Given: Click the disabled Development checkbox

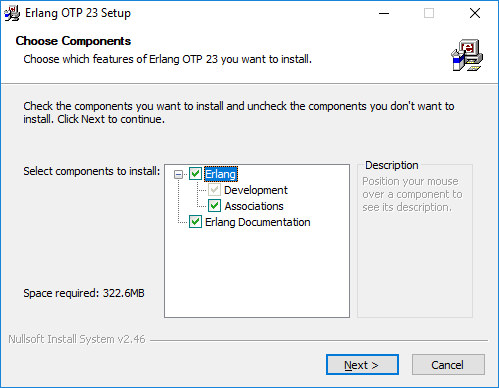Looking at the screenshot, I should pos(214,190).
